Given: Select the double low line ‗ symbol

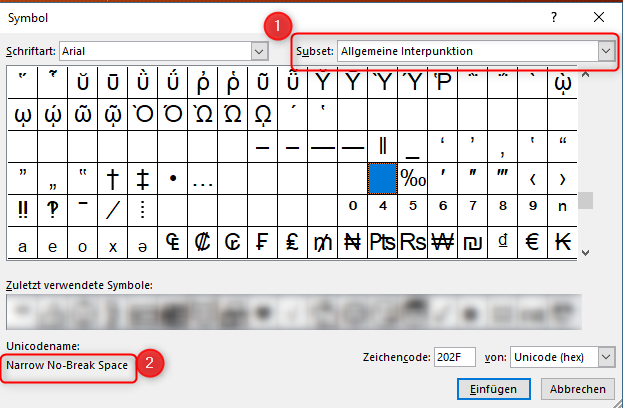Looking at the screenshot, I should click(413, 146).
